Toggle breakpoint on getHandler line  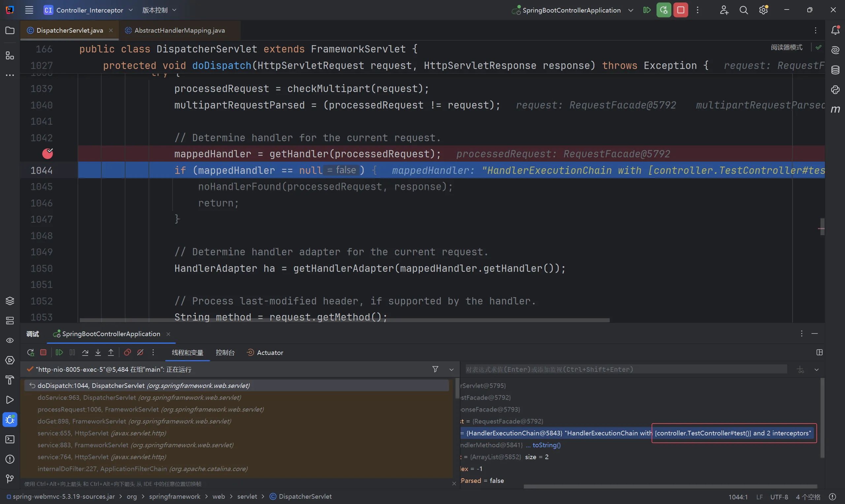click(48, 154)
